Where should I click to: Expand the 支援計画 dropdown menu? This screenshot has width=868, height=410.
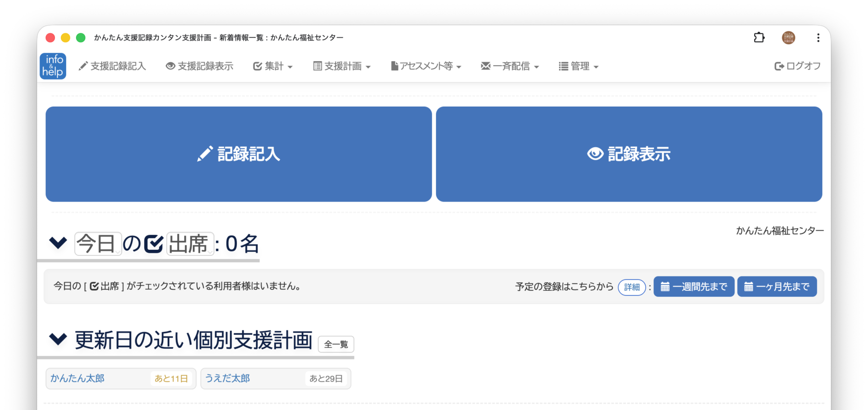coord(342,66)
